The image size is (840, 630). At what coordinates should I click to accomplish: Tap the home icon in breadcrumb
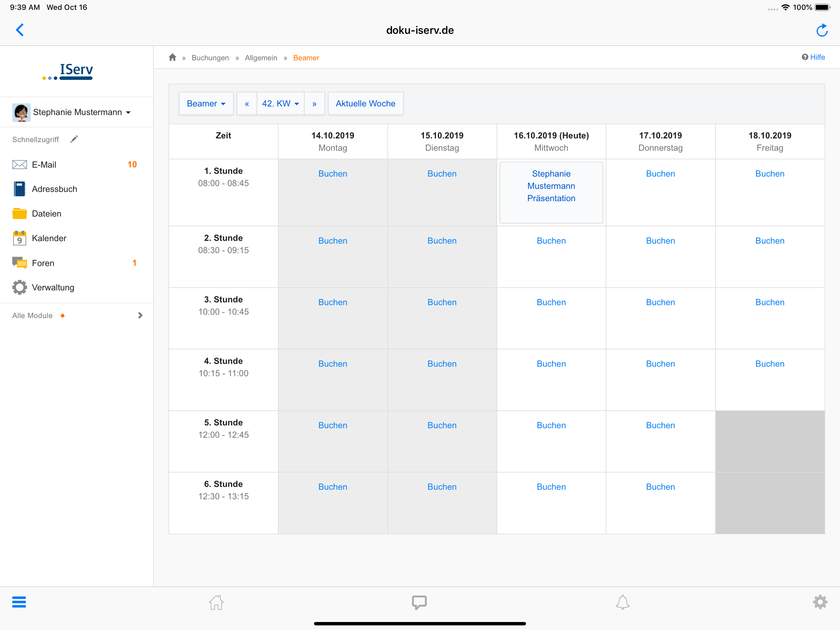tap(172, 58)
